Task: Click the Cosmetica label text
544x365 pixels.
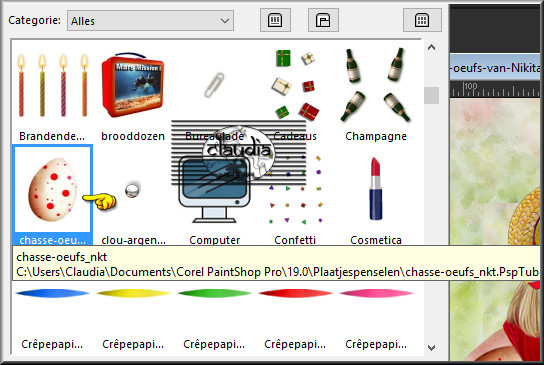Action: 376,240
